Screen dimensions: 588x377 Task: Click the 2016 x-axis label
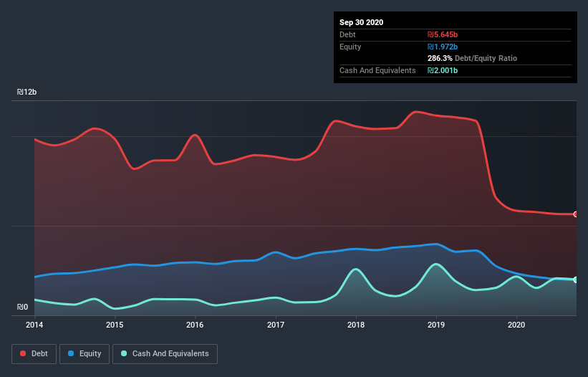(195, 325)
